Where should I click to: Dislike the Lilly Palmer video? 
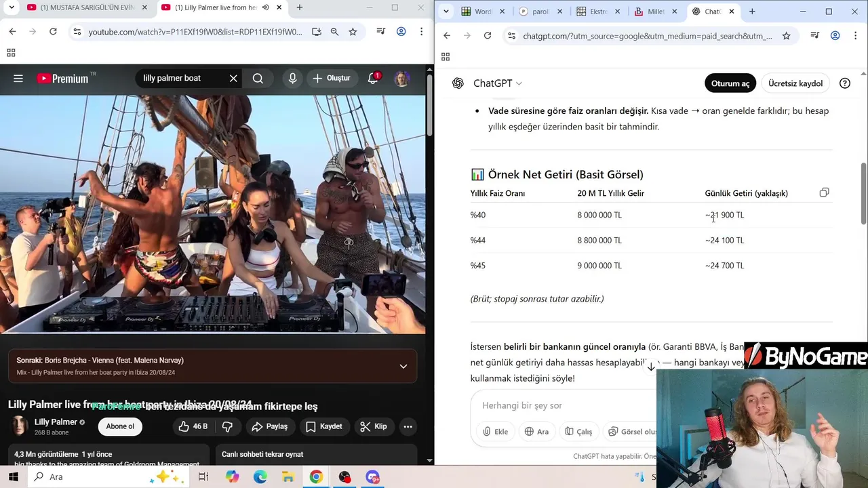[x=228, y=426]
